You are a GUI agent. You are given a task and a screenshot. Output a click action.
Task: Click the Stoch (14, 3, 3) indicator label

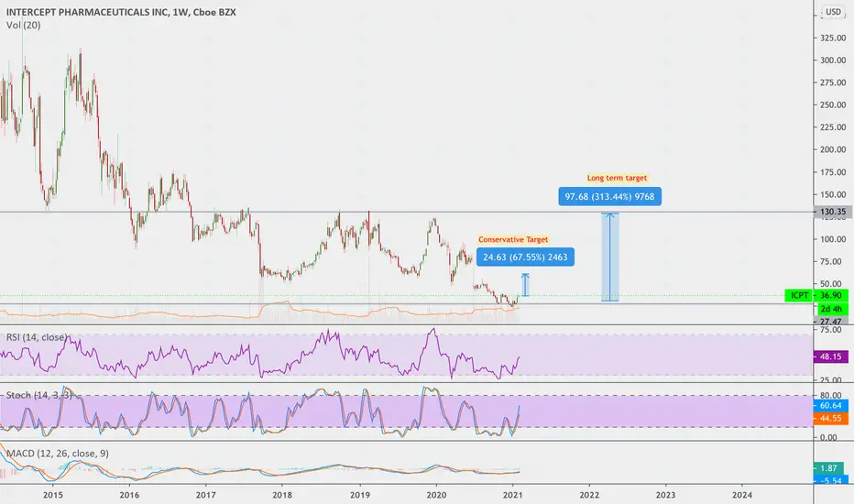39,395
